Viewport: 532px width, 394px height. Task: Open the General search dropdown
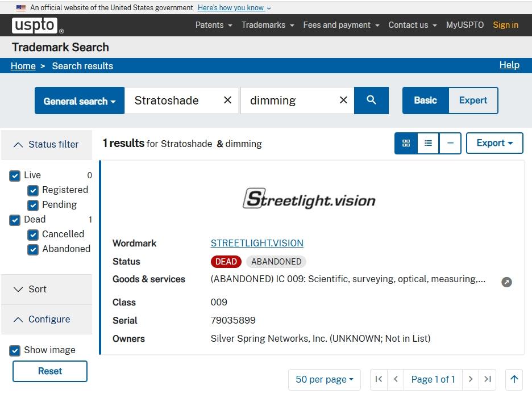point(80,100)
